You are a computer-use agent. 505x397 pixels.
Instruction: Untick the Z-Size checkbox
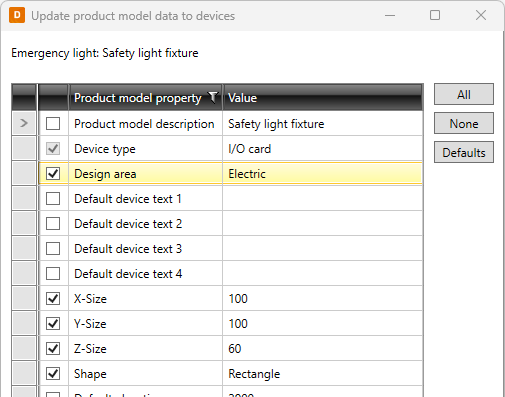coord(53,349)
